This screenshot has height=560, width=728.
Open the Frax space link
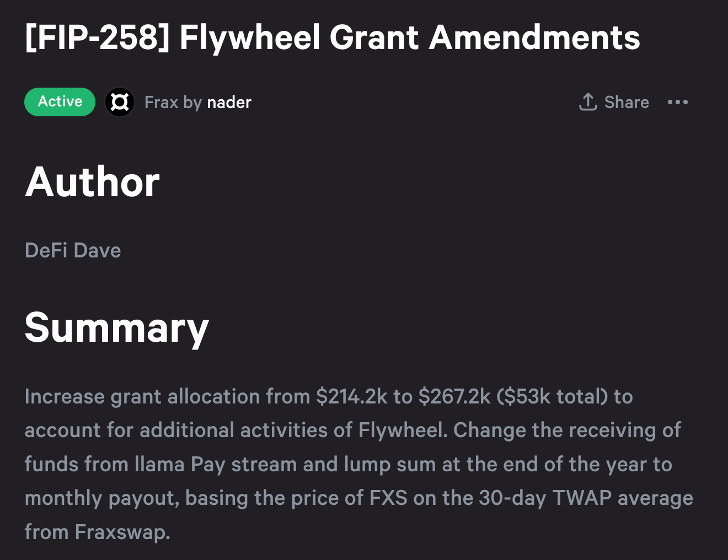coord(161,103)
